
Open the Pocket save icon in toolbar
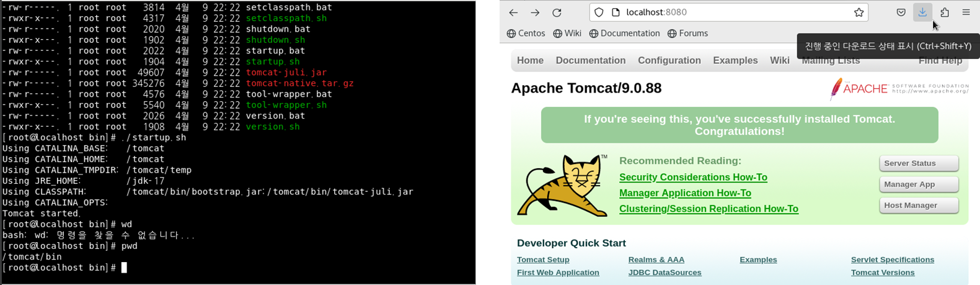tap(901, 12)
